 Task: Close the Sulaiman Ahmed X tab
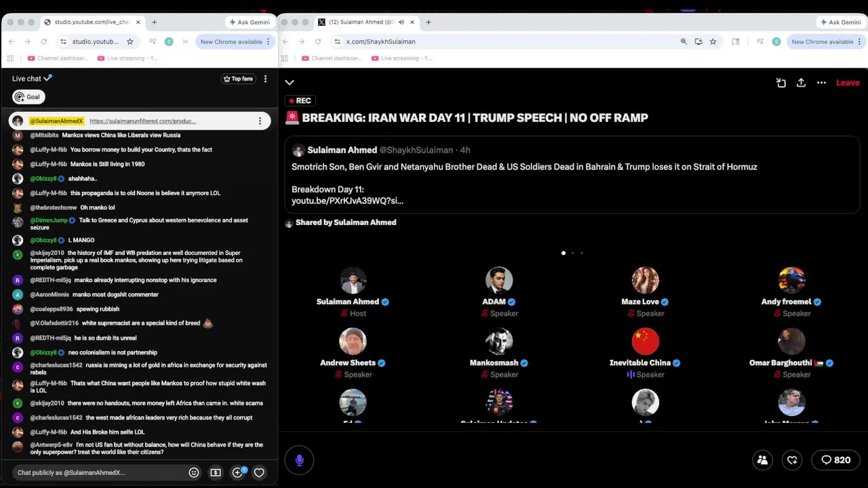pyautogui.click(x=412, y=22)
